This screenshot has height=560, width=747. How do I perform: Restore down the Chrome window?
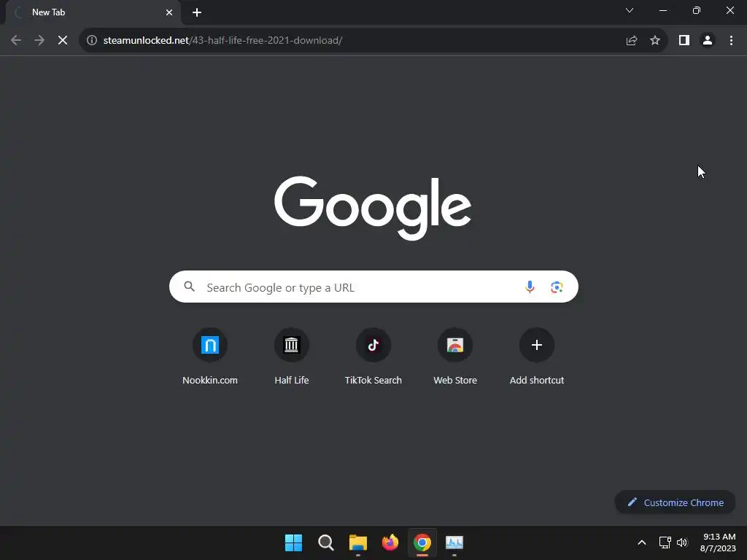[x=697, y=10]
